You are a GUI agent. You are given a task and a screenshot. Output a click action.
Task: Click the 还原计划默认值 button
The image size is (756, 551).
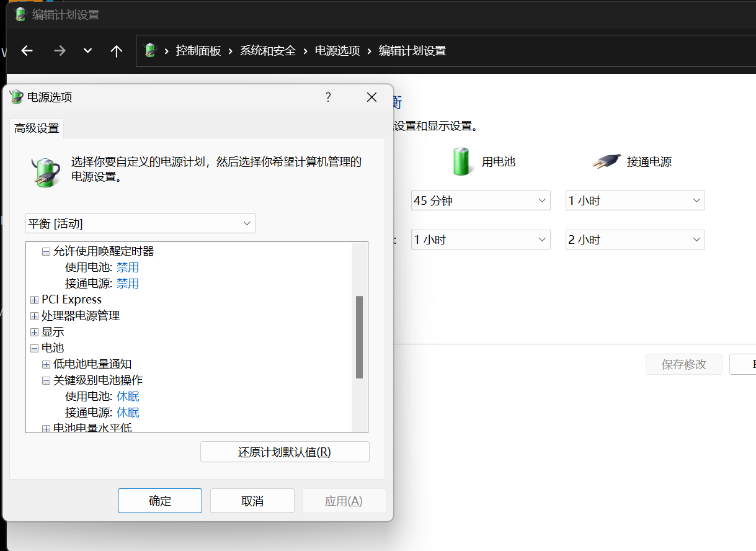[x=285, y=452]
